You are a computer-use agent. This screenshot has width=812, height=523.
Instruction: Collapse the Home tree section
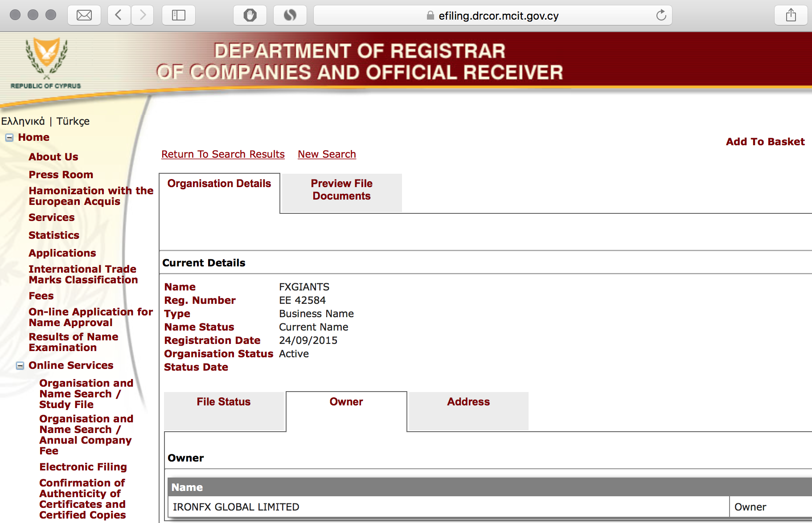(x=9, y=138)
